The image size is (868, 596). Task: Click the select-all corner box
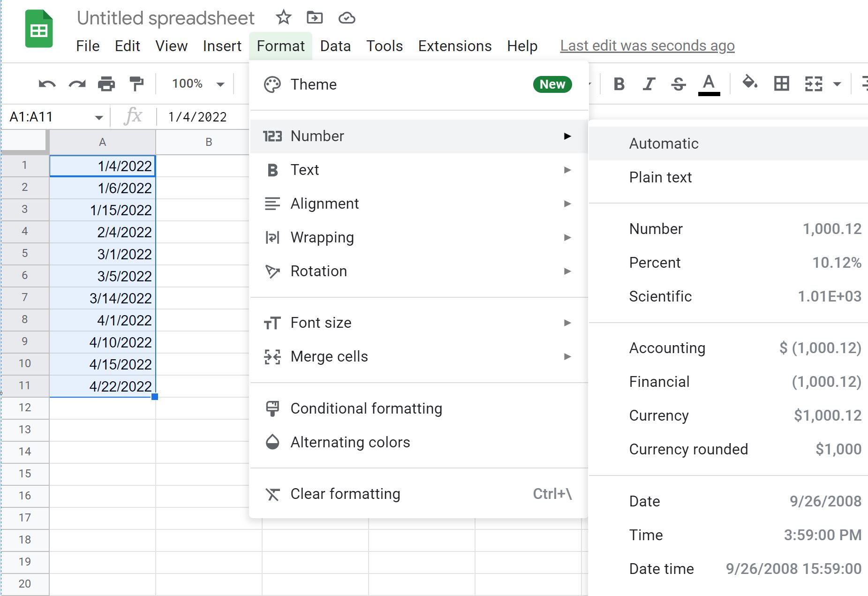pyautogui.click(x=24, y=142)
